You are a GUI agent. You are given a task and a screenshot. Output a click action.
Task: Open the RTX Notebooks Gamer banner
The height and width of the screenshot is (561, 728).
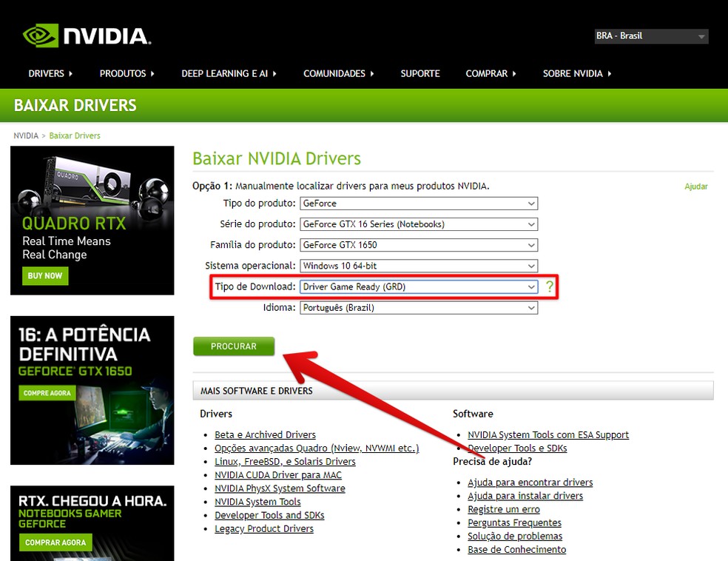pyautogui.click(x=92, y=523)
